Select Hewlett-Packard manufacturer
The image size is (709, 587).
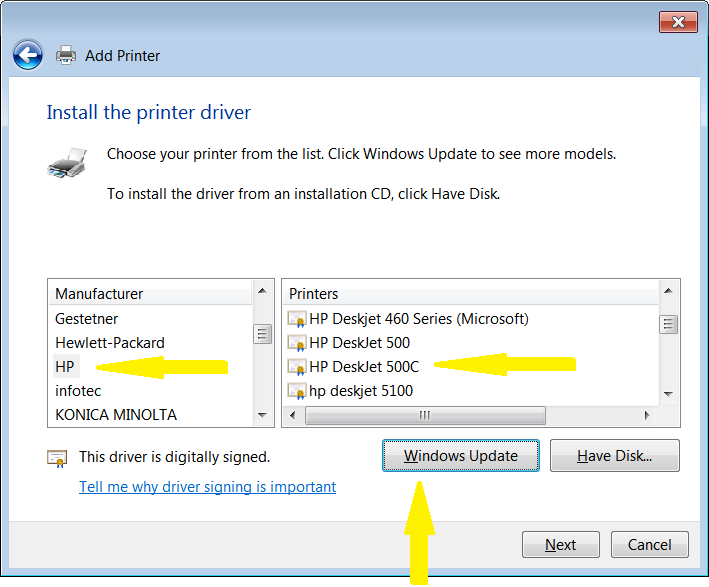pyautogui.click(x=110, y=343)
